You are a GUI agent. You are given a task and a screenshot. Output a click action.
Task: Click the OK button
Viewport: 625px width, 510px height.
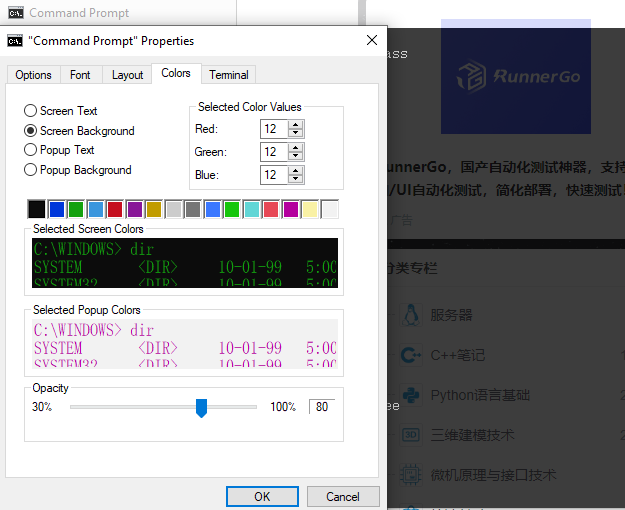[x=262, y=496]
